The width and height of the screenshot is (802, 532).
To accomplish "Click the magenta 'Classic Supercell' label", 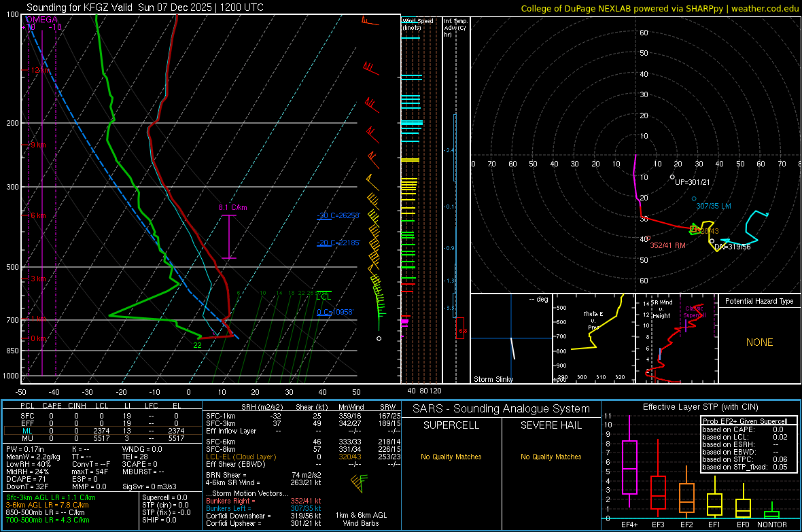I will coord(695,312).
